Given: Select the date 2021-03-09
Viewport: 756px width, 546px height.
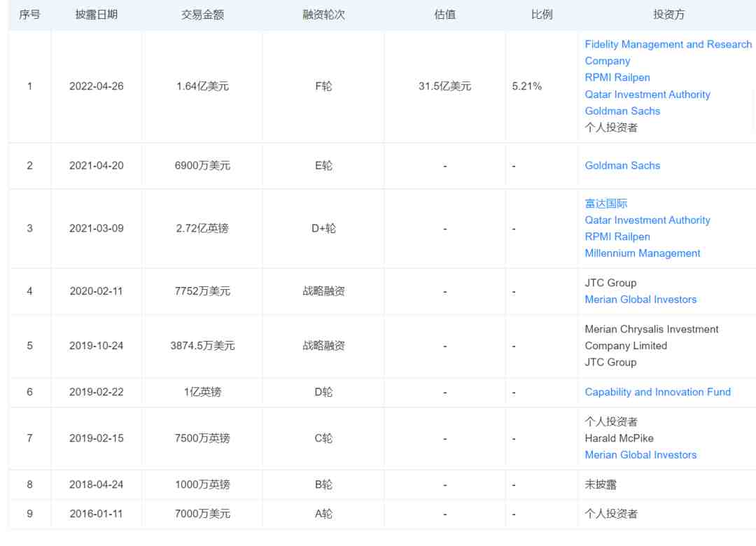Looking at the screenshot, I should pos(97,228).
